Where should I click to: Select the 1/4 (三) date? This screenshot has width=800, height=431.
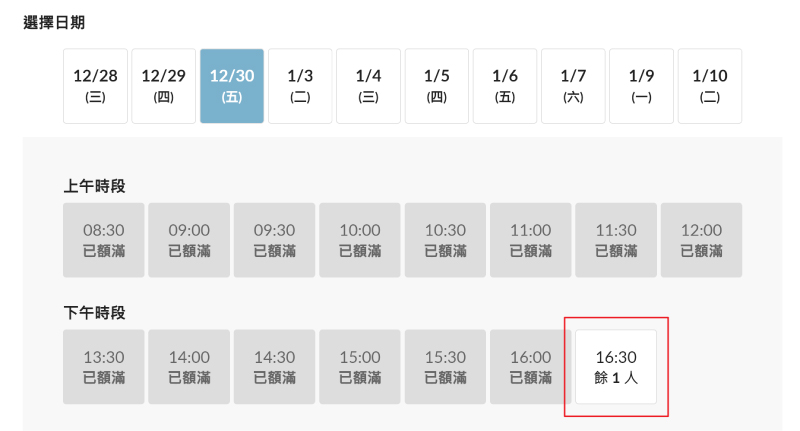point(368,86)
